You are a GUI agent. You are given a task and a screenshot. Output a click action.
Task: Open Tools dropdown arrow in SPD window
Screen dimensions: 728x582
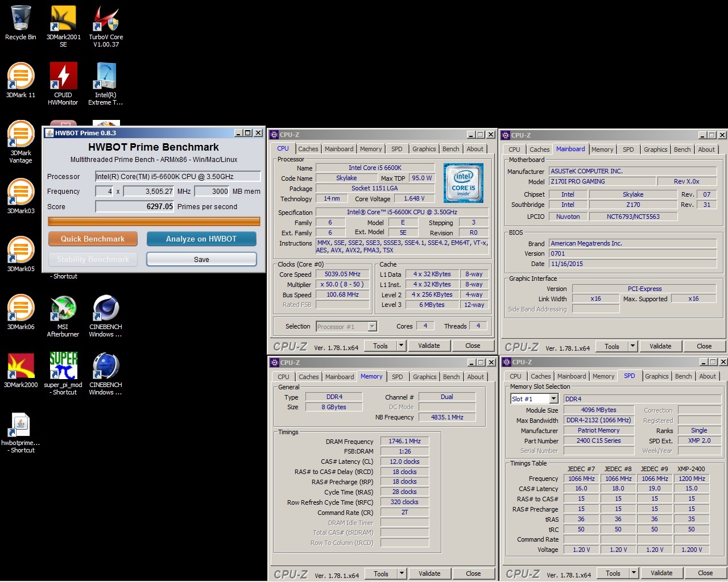pos(634,573)
